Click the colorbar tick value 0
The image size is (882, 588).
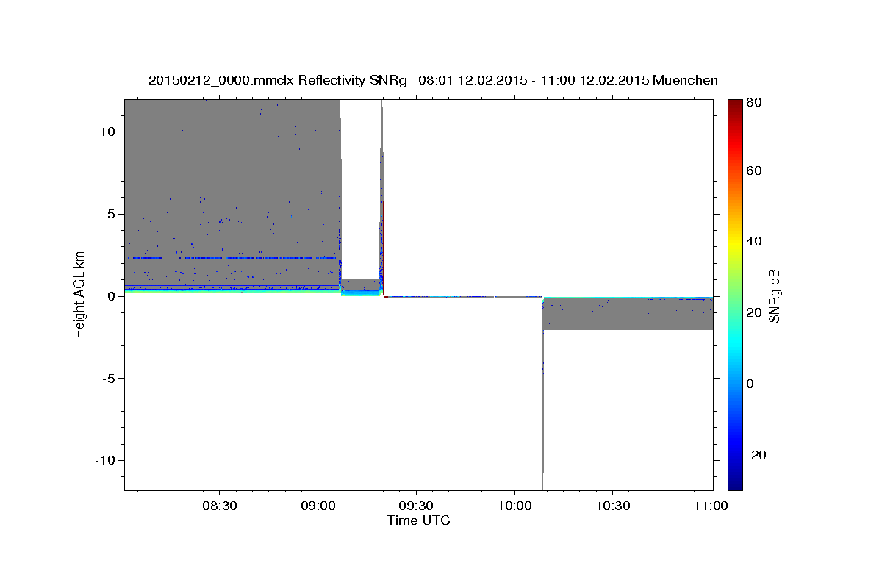point(751,384)
